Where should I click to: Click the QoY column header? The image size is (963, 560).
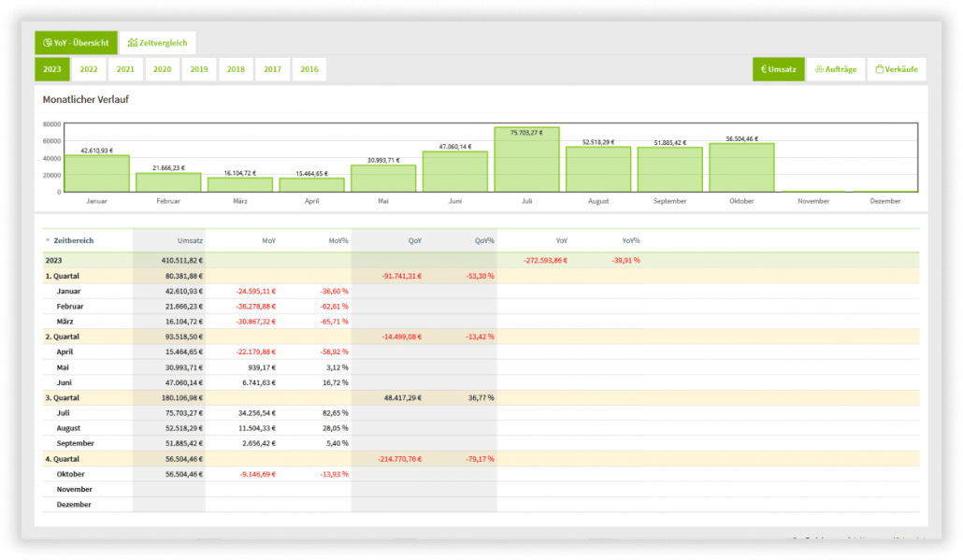pyautogui.click(x=415, y=240)
